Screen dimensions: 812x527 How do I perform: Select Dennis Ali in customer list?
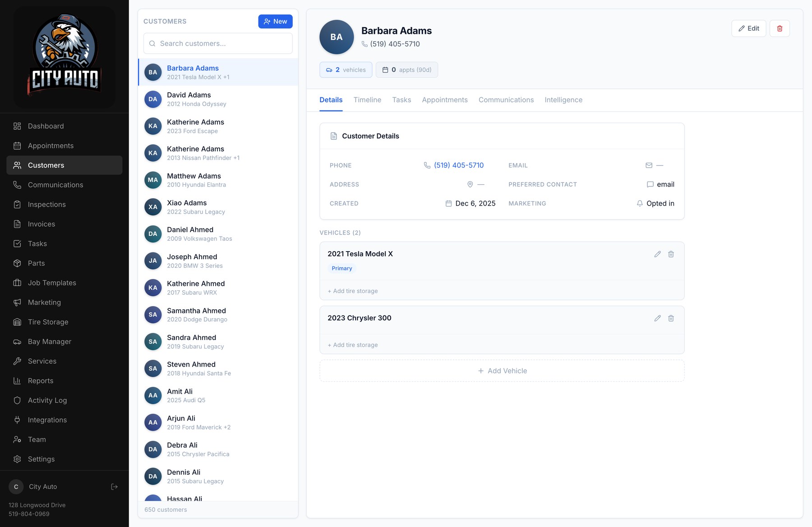pyautogui.click(x=218, y=476)
